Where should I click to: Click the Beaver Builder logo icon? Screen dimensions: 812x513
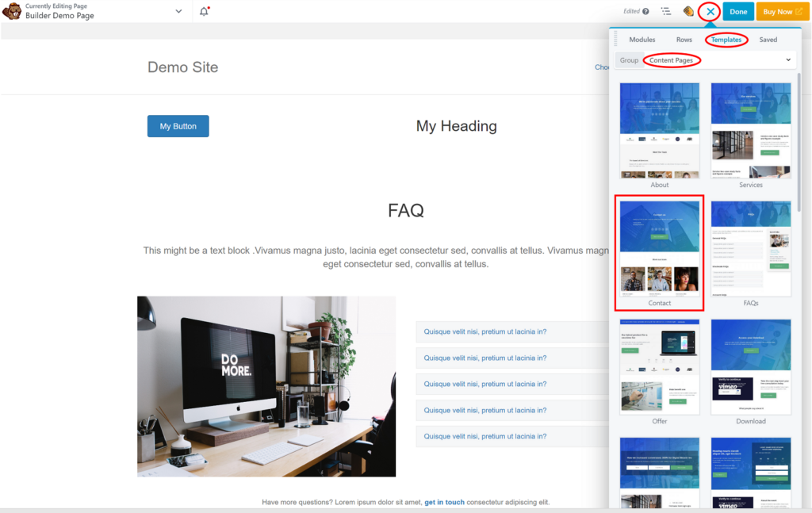[11, 11]
